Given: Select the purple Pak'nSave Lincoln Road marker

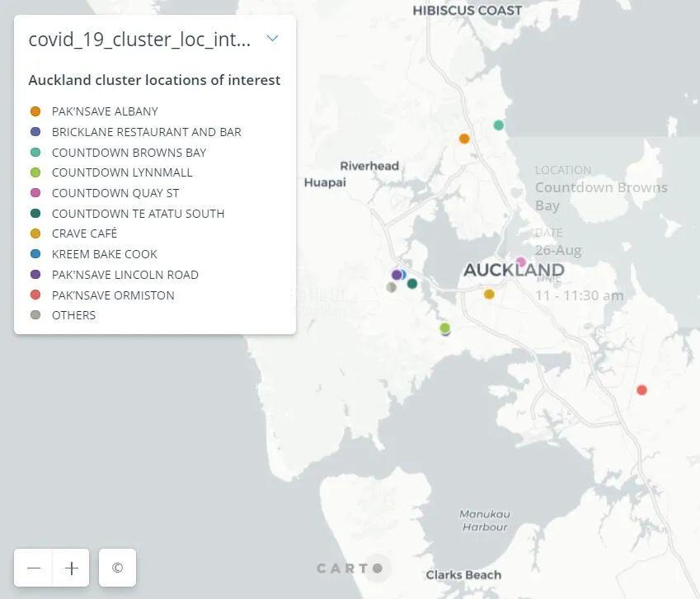Looking at the screenshot, I should pos(397,275).
